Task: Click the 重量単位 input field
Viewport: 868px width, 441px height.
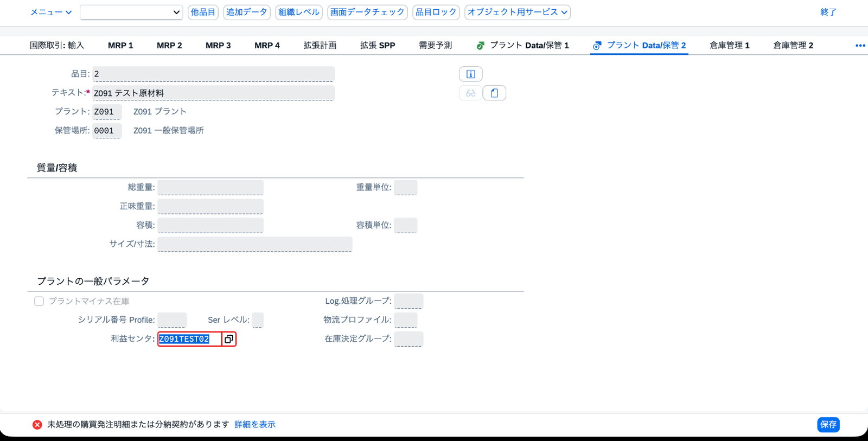Action: [406, 188]
